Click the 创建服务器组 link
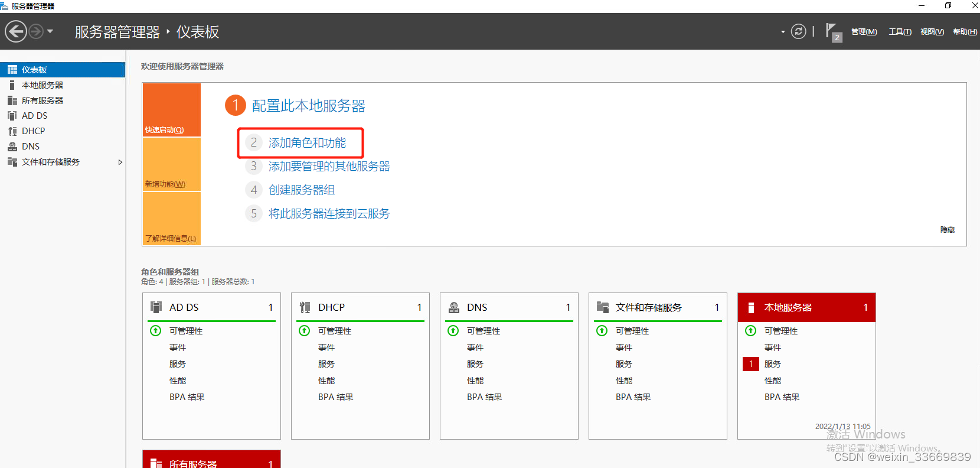This screenshot has height=468, width=980. coord(302,190)
